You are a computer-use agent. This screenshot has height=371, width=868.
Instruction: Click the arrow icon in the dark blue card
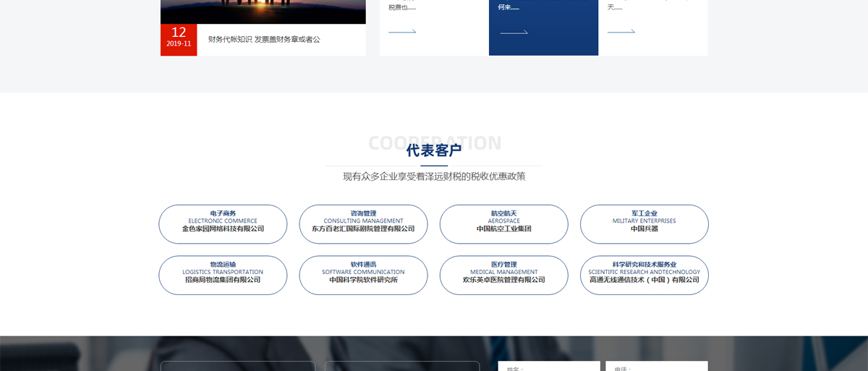tap(514, 32)
